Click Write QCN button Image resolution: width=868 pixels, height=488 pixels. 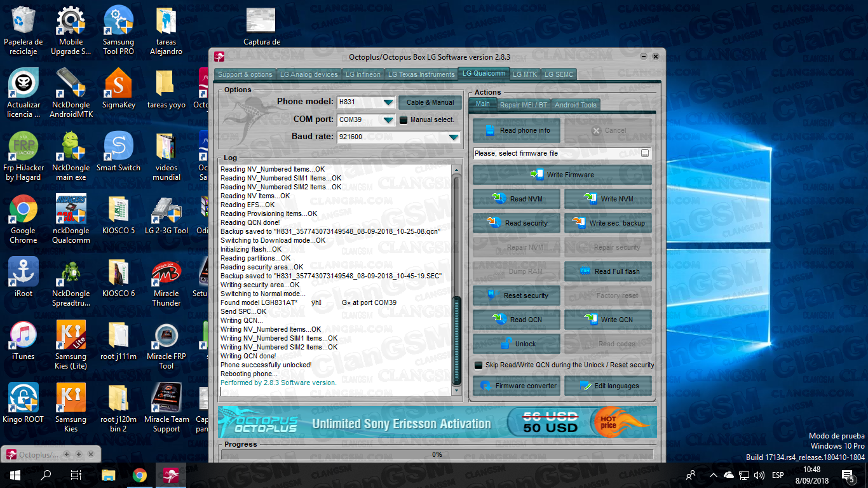[608, 320]
